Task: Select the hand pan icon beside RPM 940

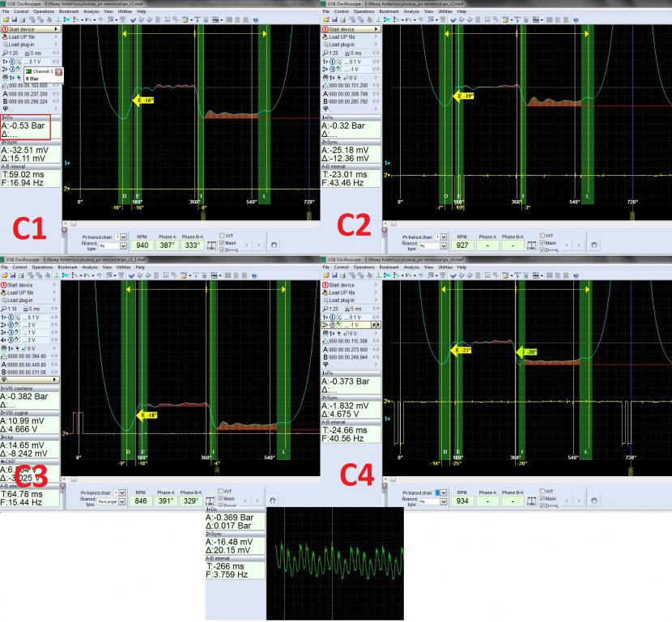Action: (x=274, y=243)
